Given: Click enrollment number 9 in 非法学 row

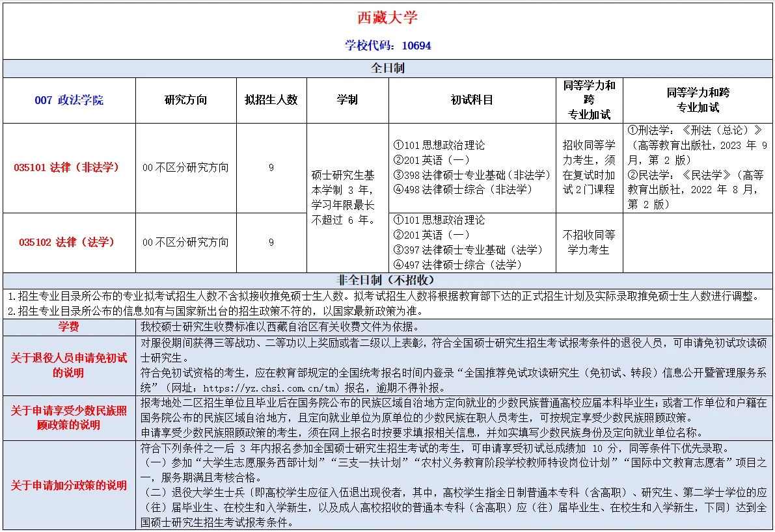Looking at the screenshot, I should click(x=271, y=168).
